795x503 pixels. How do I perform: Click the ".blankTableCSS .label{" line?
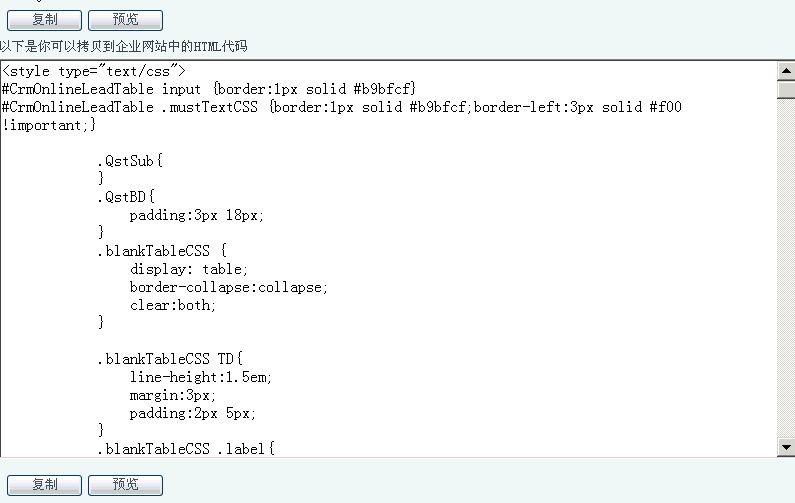coord(183,449)
